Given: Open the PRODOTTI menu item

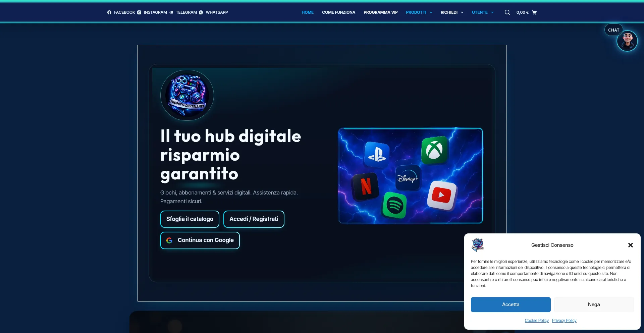Looking at the screenshot, I should pyautogui.click(x=416, y=12).
